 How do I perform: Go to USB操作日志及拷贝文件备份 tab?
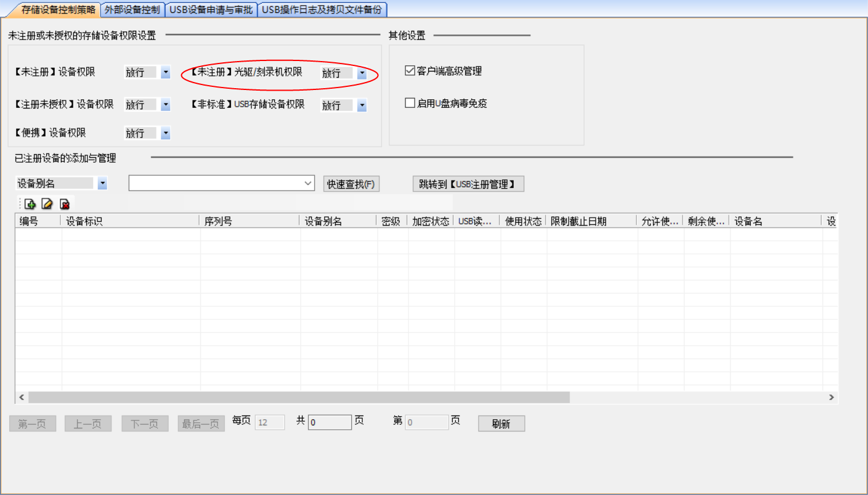click(x=322, y=10)
